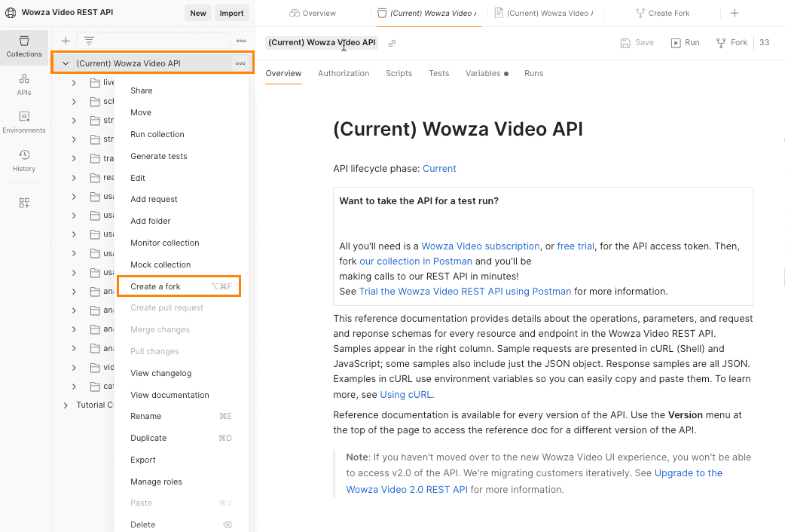Copy link icon beside collection name

pos(391,43)
